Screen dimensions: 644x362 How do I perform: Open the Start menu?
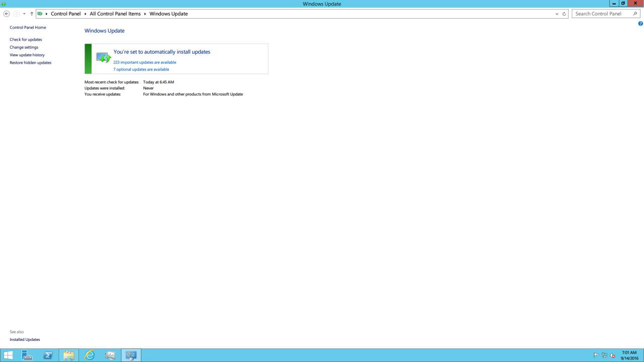tap(9, 355)
